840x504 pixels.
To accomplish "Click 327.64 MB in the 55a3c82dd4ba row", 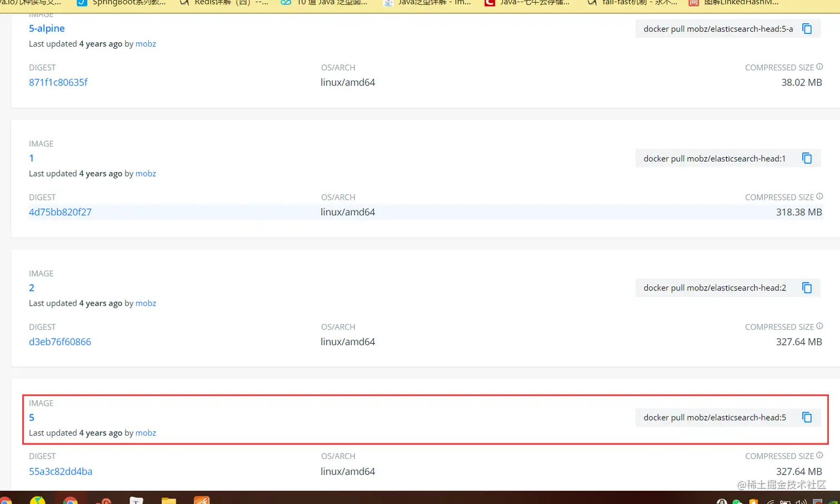I will click(799, 471).
